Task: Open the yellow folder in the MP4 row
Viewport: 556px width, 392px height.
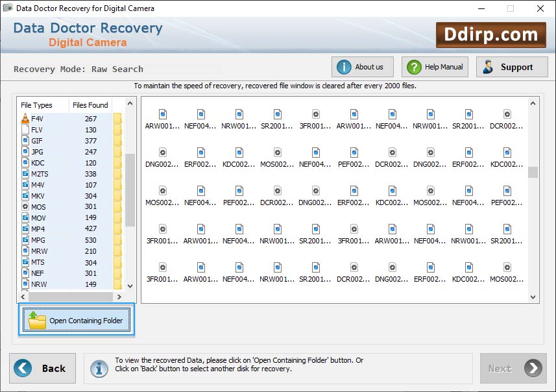Action: click(x=117, y=228)
